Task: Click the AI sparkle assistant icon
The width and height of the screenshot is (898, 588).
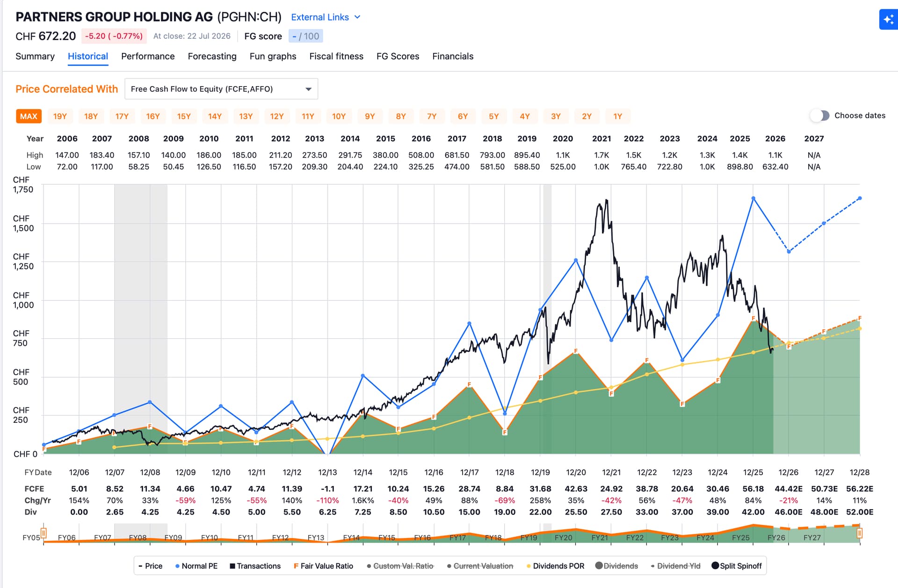Action: tap(889, 20)
